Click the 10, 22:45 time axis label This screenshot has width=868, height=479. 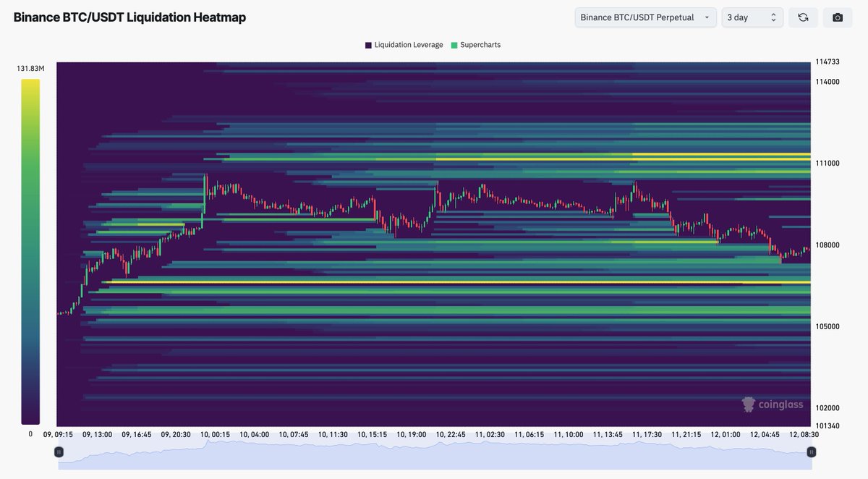click(x=450, y=435)
